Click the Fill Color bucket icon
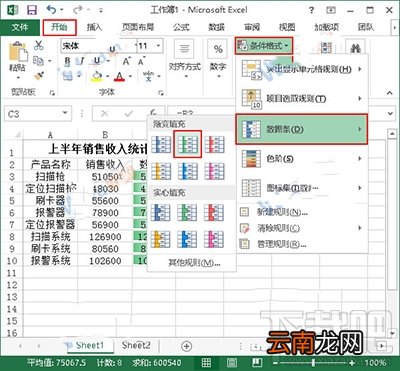This screenshot has height=371, width=400. pos(97,76)
